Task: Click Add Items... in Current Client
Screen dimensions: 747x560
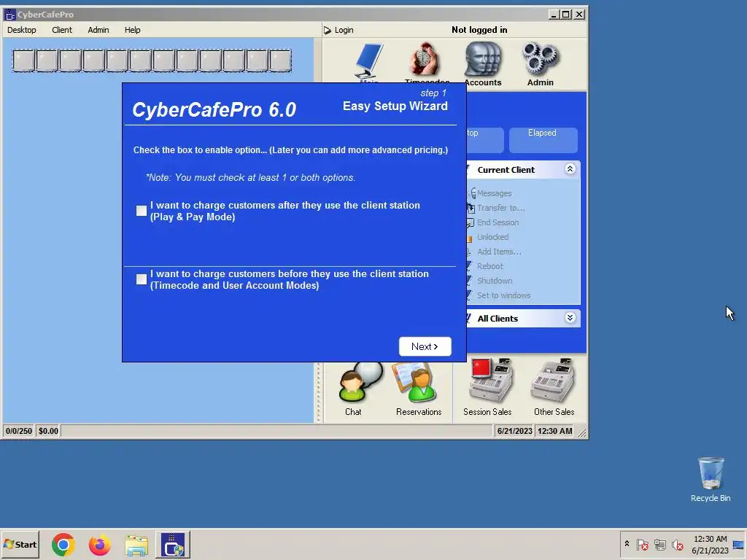Action: pyautogui.click(x=499, y=252)
